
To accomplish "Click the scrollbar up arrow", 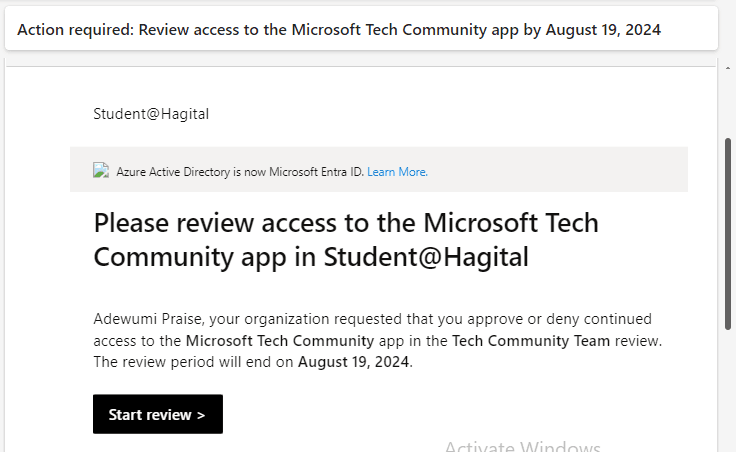I will pos(727,71).
